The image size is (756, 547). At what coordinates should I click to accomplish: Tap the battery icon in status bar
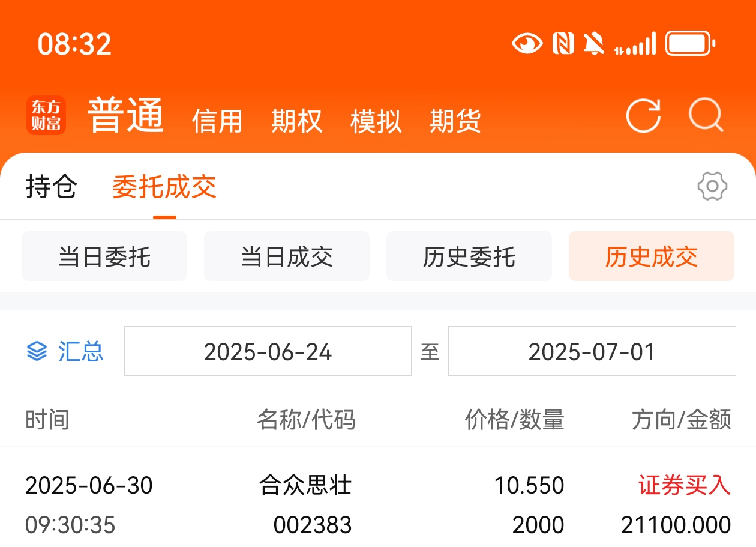691,44
